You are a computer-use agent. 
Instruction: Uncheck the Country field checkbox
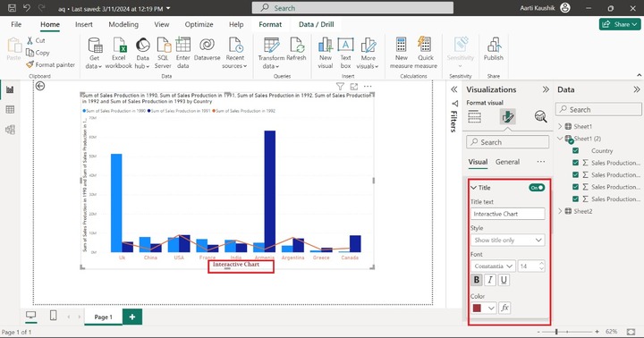click(575, 151)
